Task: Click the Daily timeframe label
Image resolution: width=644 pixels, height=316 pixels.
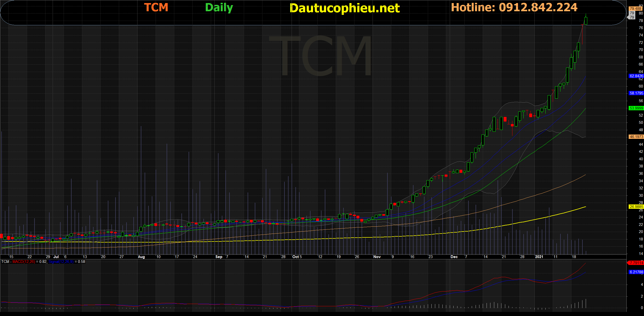Action: (x=219, y=8)
